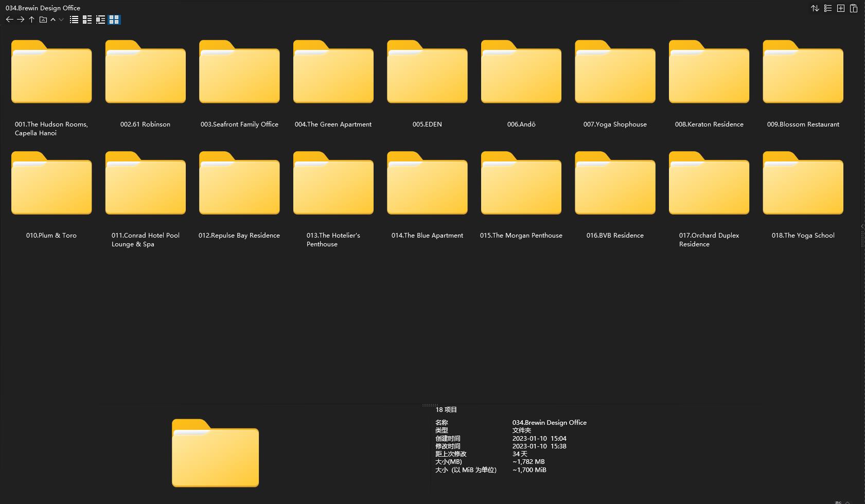Select the large thumbnails grid view
865x504 pixels.
coord(114,20)
